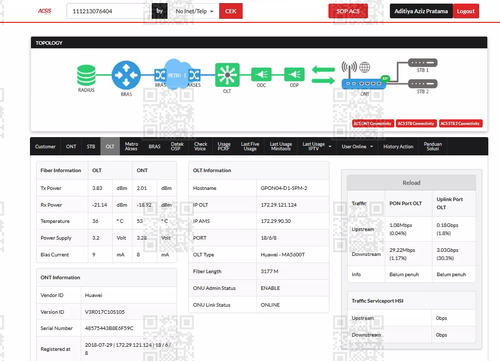Click the Logout button
The width and height of the screenshot is (500, 361).
pos(466,11)
